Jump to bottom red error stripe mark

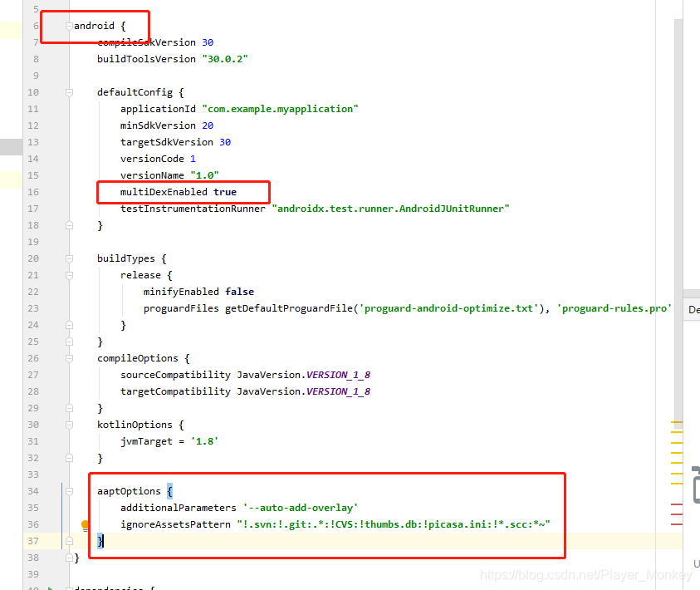coord(677,524)
